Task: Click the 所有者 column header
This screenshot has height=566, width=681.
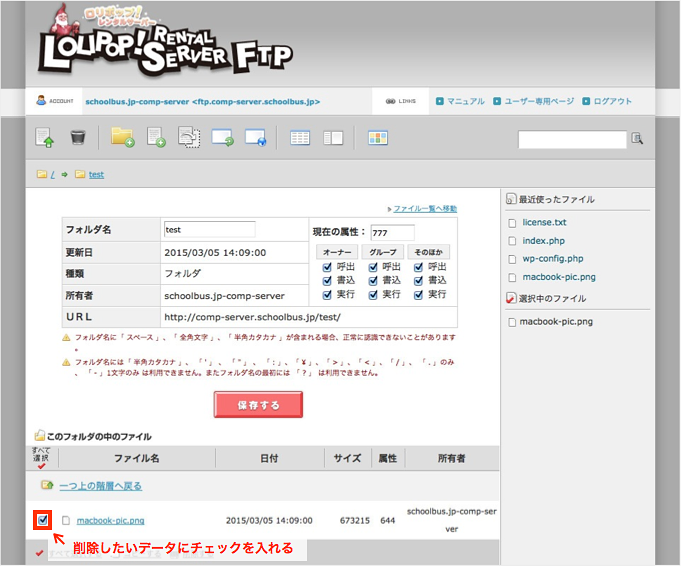Action: [452, 458]
